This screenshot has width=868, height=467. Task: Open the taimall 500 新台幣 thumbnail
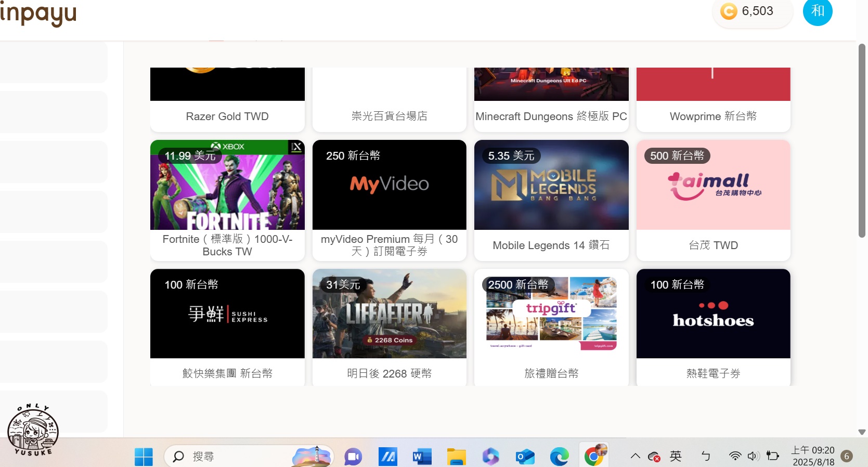coord(714,185)
